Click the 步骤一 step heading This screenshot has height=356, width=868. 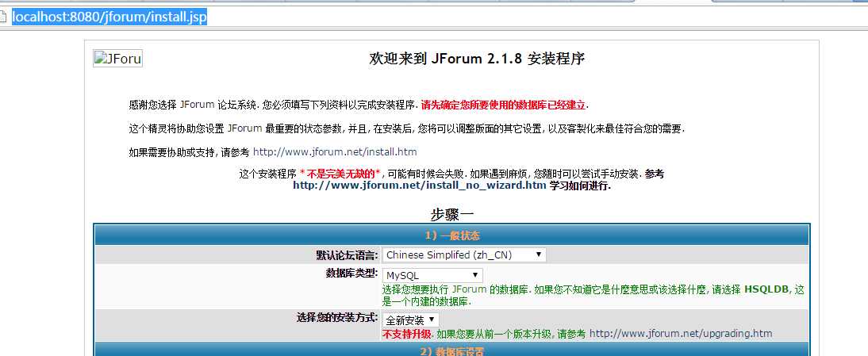coord(451,215)
